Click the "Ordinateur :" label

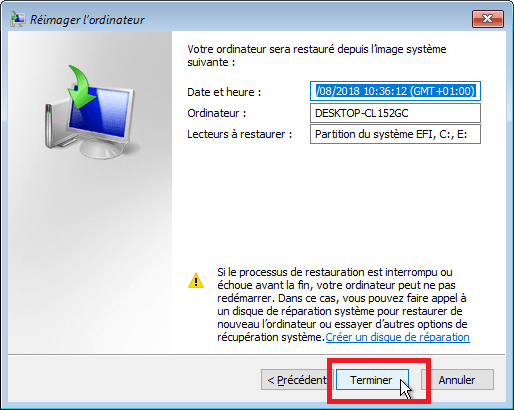coord(217,113)
